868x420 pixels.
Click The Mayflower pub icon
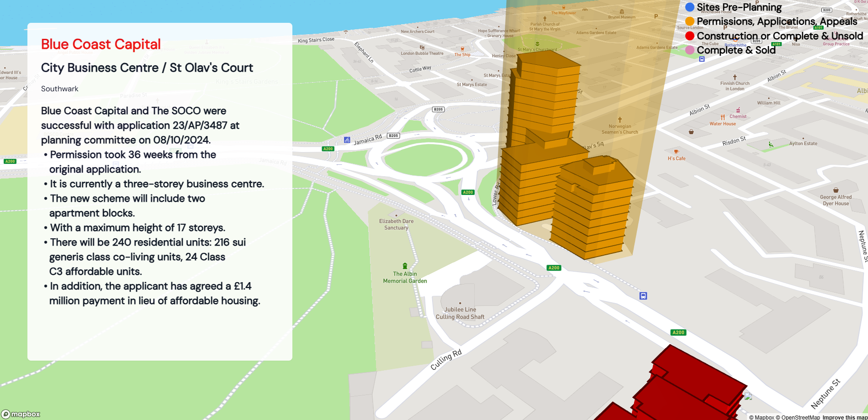tap(564, 8)
